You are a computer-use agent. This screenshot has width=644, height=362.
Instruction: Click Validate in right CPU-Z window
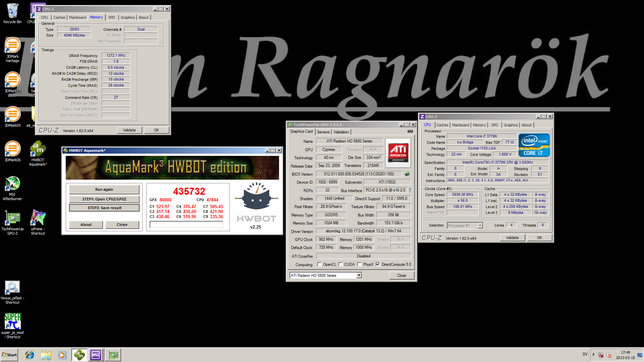click(x=512, y=238)
